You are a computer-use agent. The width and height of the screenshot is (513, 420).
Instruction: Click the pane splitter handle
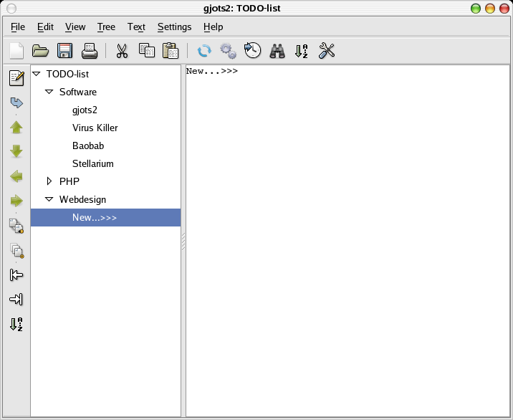(x=183, y=242)
